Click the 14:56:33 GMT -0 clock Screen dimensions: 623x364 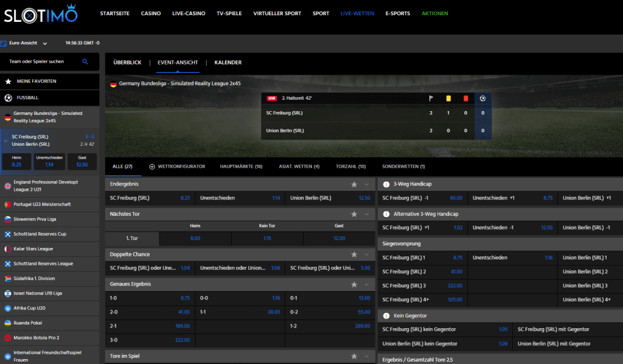[x=82, y=43]
